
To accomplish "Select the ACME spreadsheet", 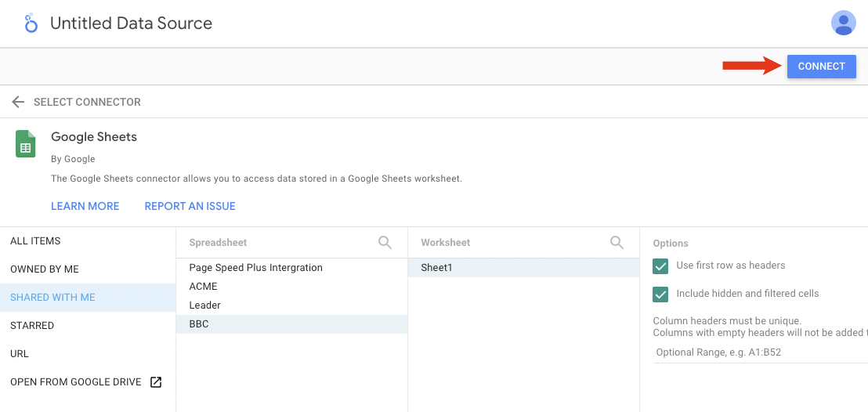I will tap(204, 287).
